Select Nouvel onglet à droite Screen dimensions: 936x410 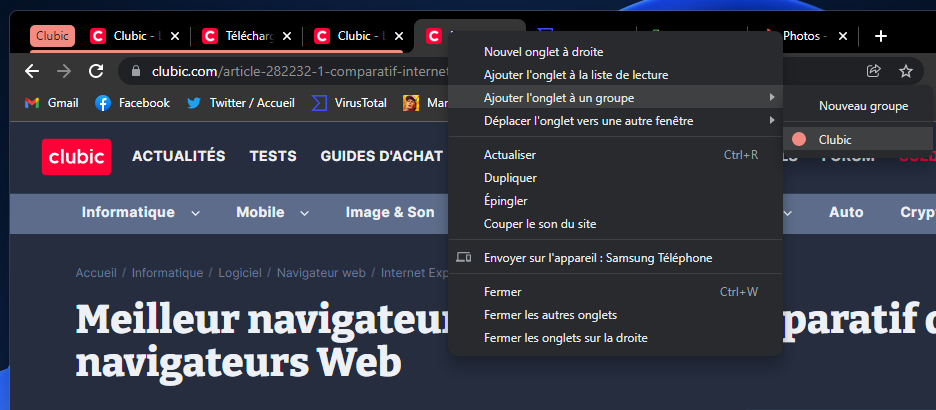[615, 52]
